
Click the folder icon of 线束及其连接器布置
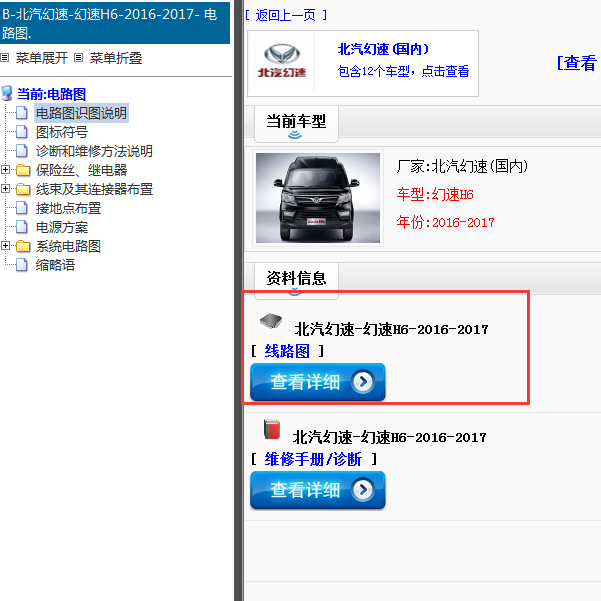tap(23, 189)
